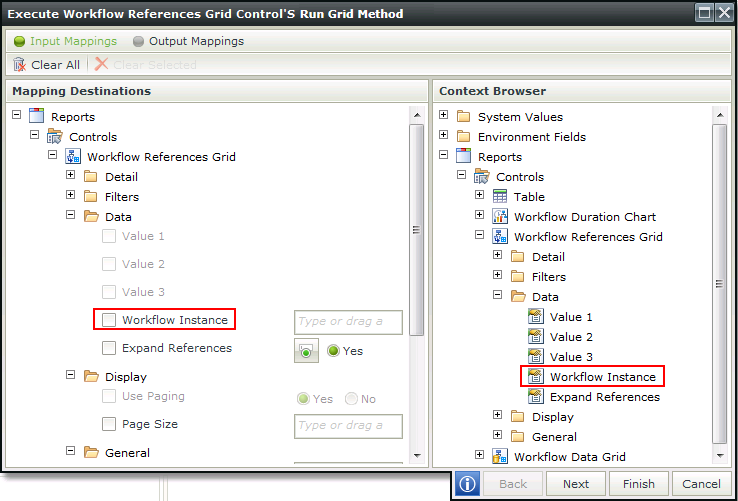Check the Expand References checkbox
The width and height of the screenshot is (738, 501).
109,348
